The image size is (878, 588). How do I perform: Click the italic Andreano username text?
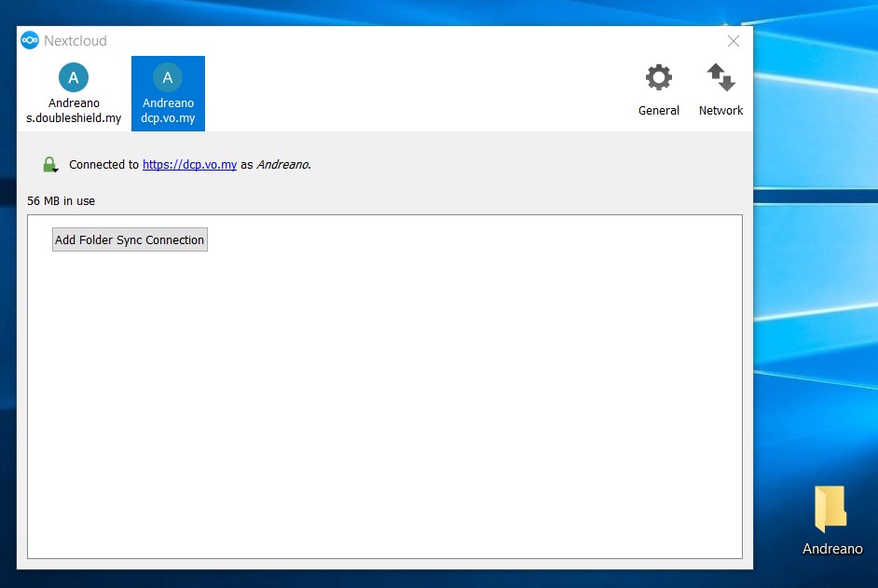coord(282,165)
